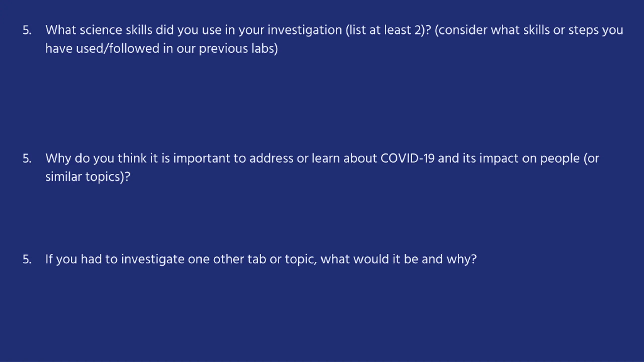This screenshot has height=362, width=644.
Task: Click the word 'Why' starting the second question
Action: point(58,159)
